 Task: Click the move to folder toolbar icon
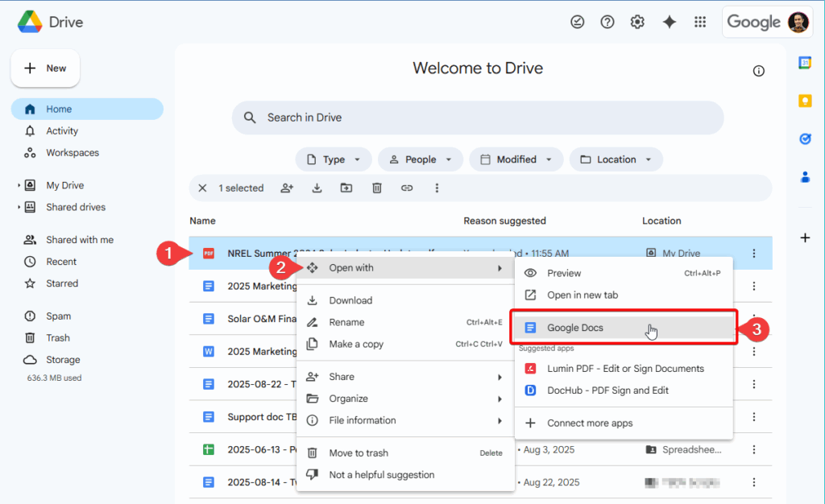click(x=346, y=188)
